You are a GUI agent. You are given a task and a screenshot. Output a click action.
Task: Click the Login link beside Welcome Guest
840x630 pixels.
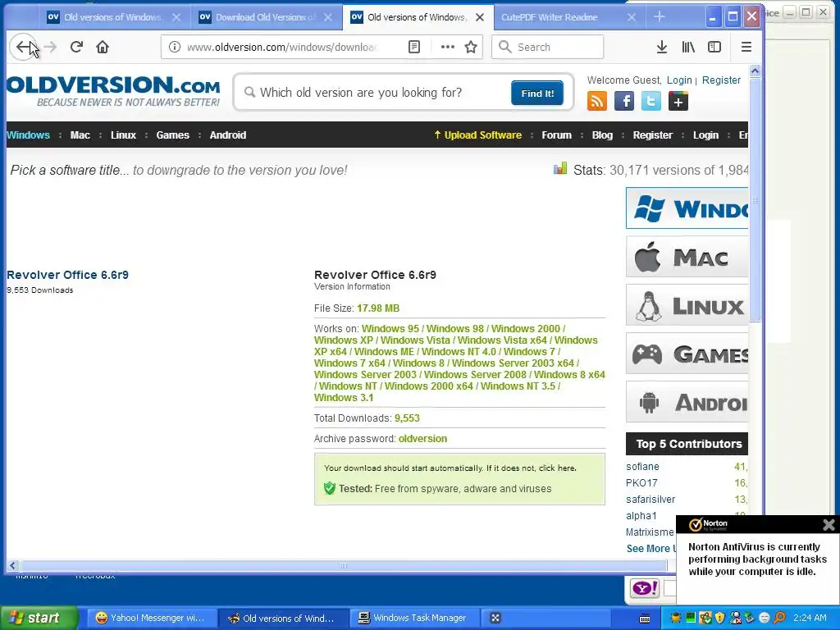(x=679, y=80)
